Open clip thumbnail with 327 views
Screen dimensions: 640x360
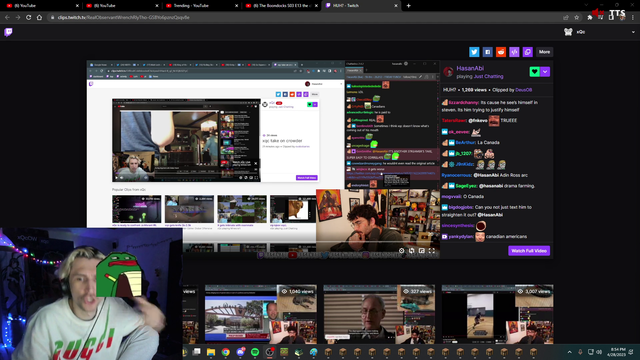tap(379, 314)
